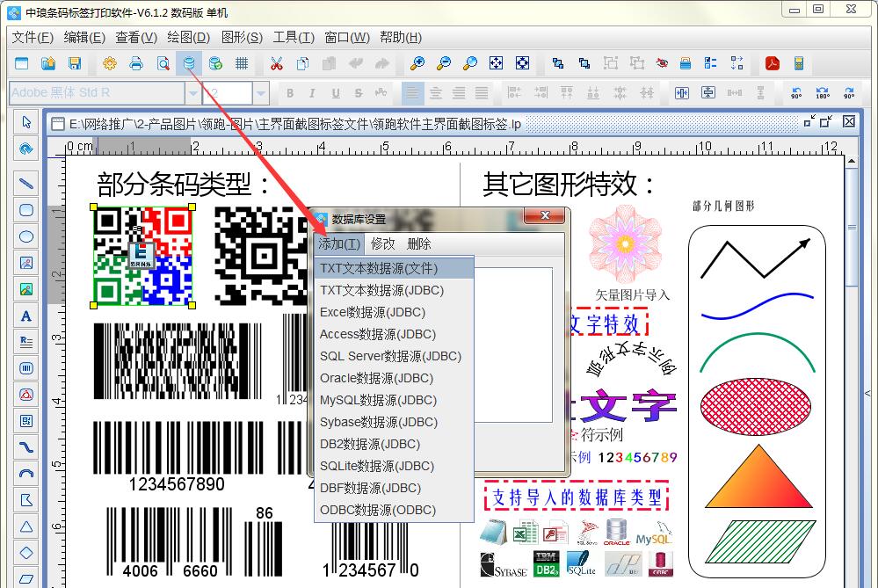Select the rounded rectangle tool
Image resolution: width=878 pixels, height=588 pixels.
tap(26, 210)
